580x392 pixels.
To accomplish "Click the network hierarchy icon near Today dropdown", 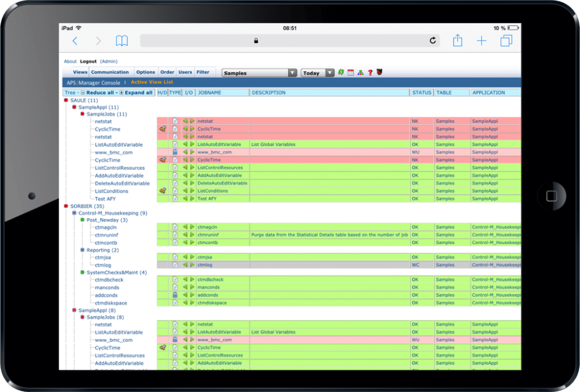I will 360,72.
